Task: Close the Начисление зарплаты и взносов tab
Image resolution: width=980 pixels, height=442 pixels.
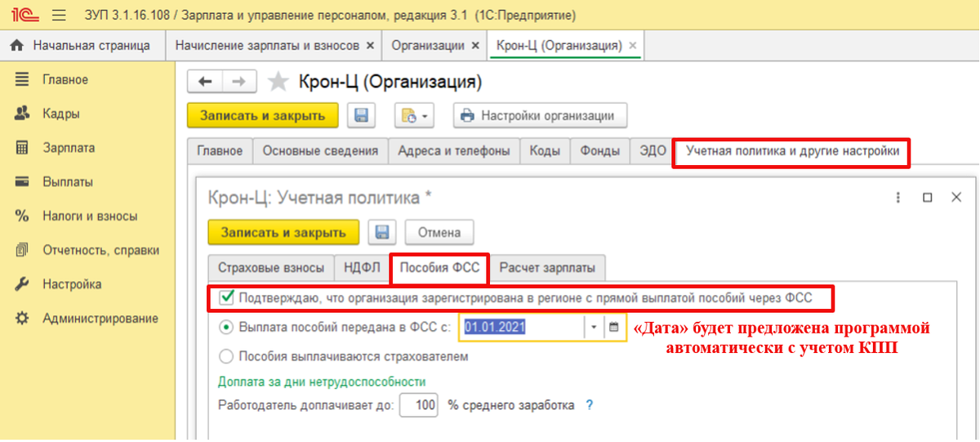Action: 370,46
